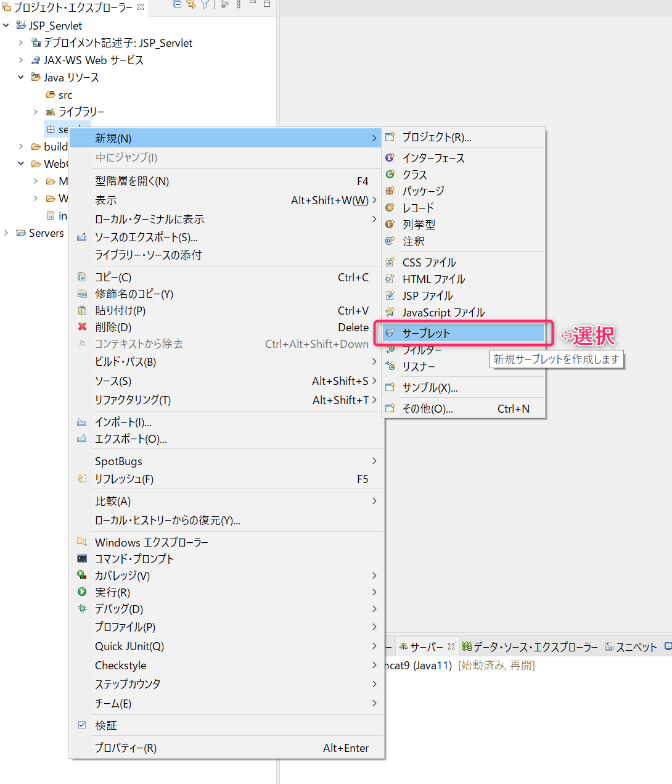Viewport: 672px width, 784px height.
Task: Expand the デプロイメント記述子 node
Action: [x=21, y=43]
